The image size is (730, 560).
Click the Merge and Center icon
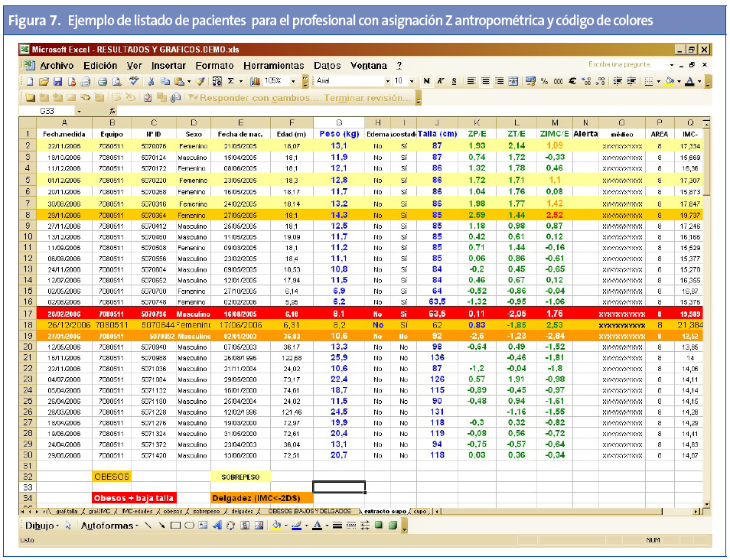pos(513,81)
